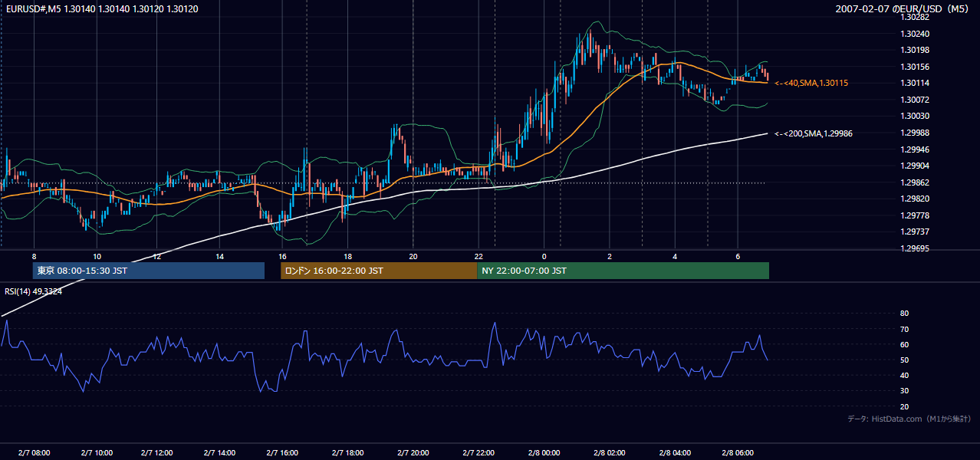Click the 1.30282 price axis label
Viewport: 980px width, 460px height.
915,17
